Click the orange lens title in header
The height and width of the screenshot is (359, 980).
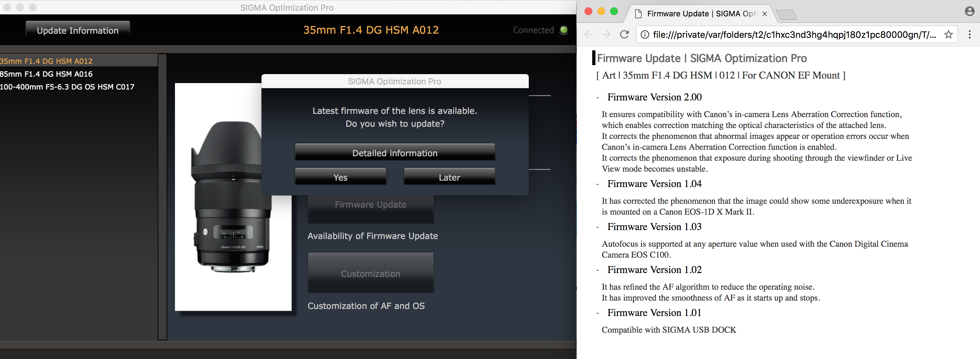pos(371,30)
